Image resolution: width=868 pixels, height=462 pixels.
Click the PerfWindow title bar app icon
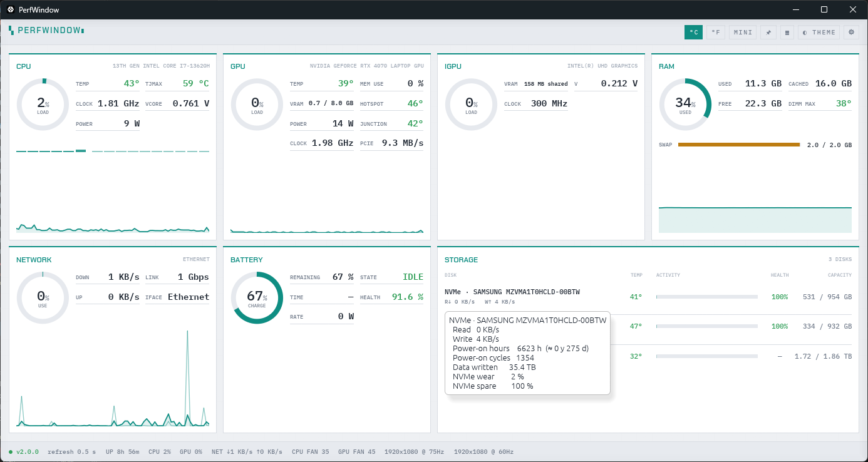pyautogui.click(x=10, y=9)
